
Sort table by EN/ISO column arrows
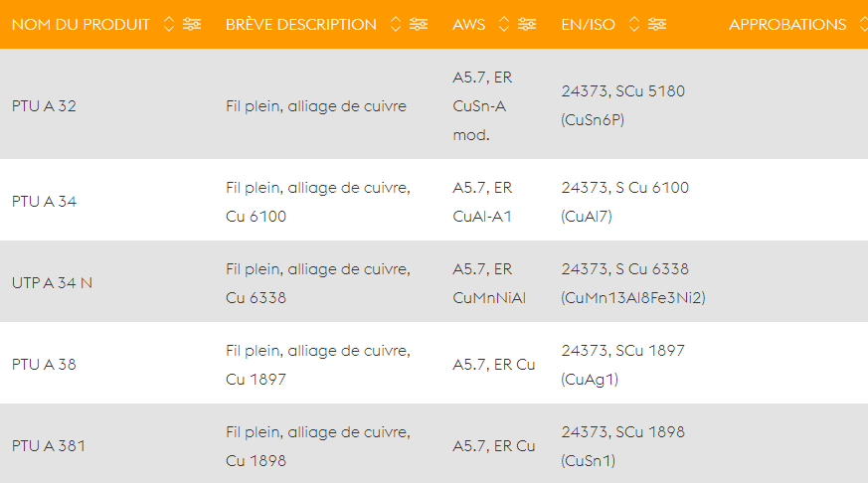634,24
